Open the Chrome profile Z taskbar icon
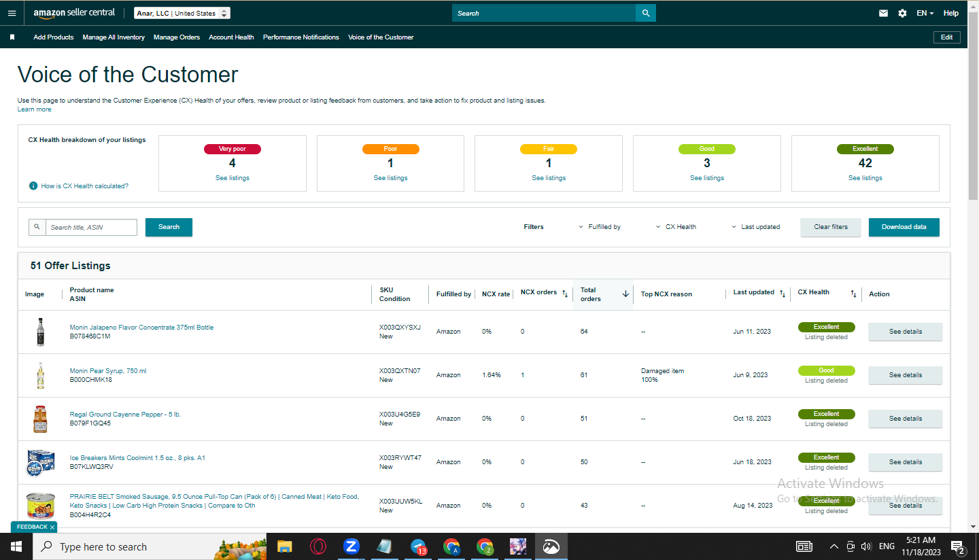The image size is (979, 560). tap(485, 546)
